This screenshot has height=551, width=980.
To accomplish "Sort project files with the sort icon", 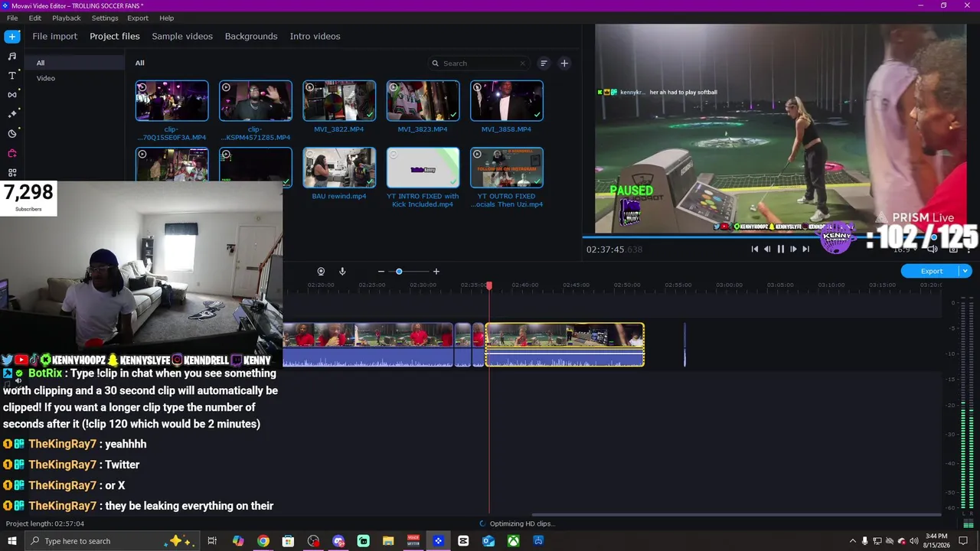I will [x=544, y=64].
